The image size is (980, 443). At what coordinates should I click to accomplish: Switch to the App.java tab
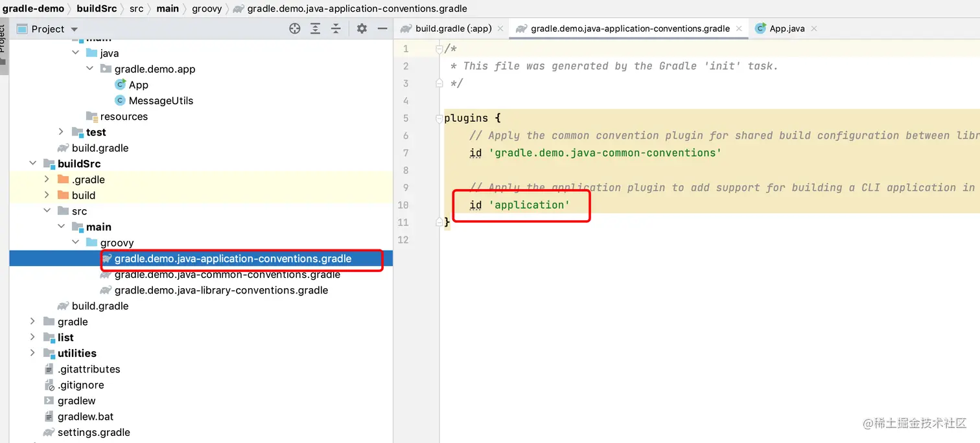pos(787,28)
